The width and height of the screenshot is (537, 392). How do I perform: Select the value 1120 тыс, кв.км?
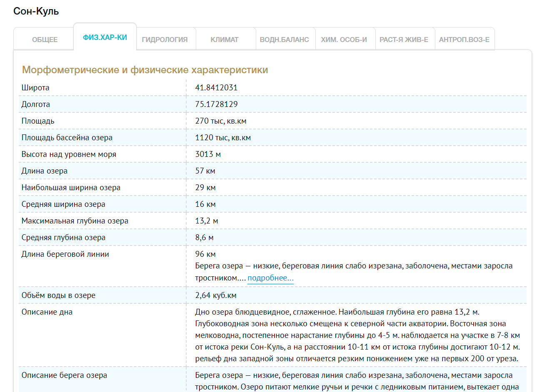click(223, 138)
